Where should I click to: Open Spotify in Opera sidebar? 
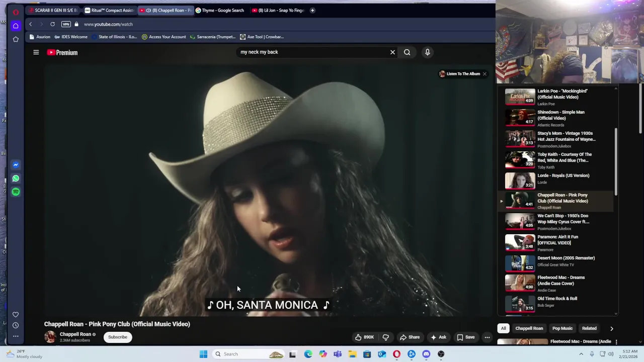tap(16, 192)
